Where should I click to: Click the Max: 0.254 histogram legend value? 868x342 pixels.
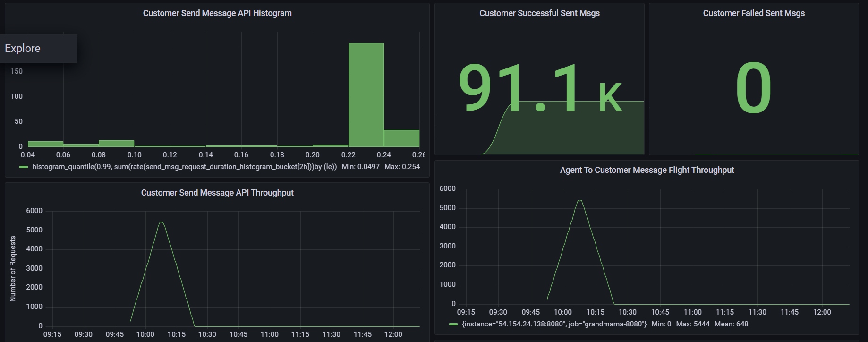tap(402, 167)
